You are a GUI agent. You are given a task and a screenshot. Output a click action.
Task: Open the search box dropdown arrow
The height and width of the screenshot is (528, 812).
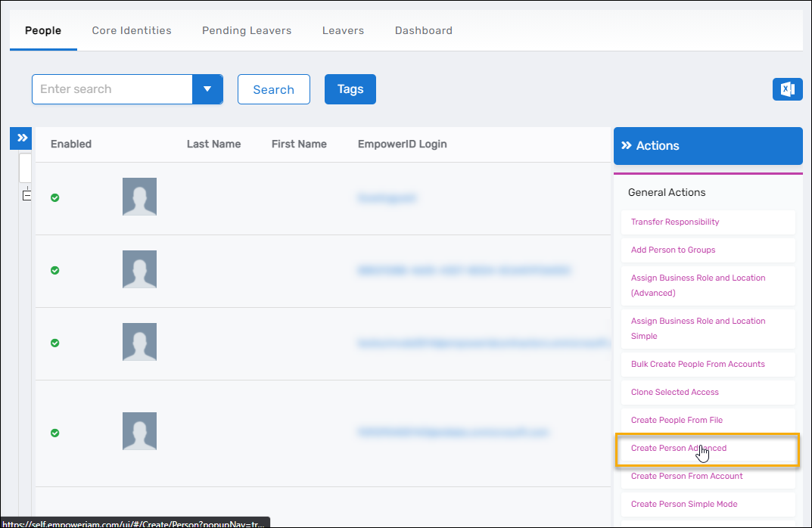coord(207,89)
